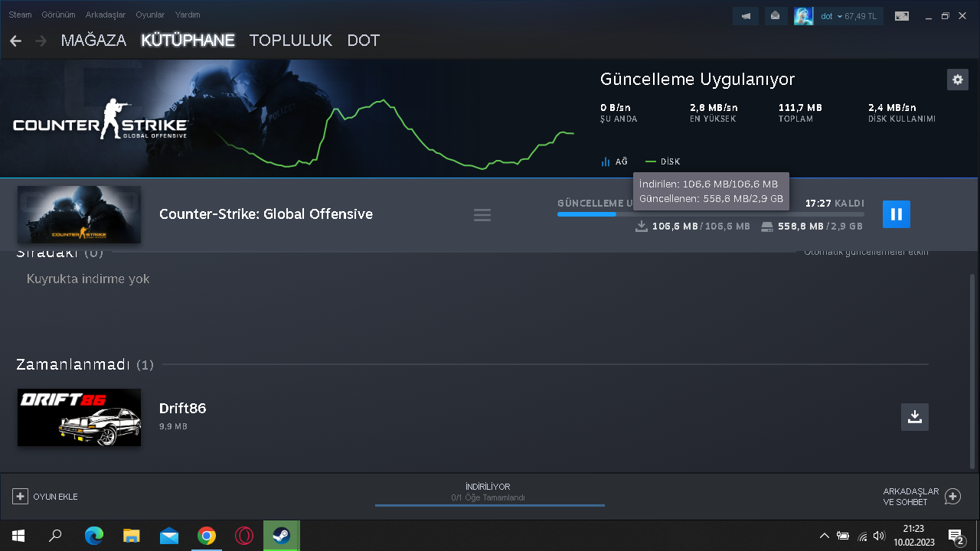Screen dimensions: 980x551
Task: Click the Steam taskbar icon
Action: pyautogui.click(x=281, y=536)
